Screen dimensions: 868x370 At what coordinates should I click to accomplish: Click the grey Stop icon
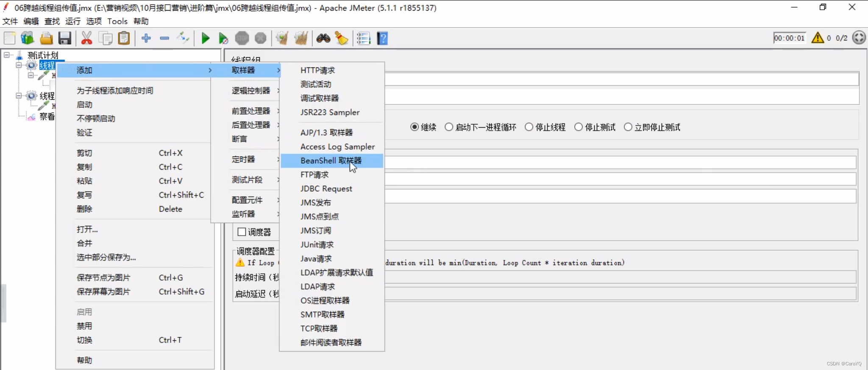pyautogui.click(x=242, y=38)
